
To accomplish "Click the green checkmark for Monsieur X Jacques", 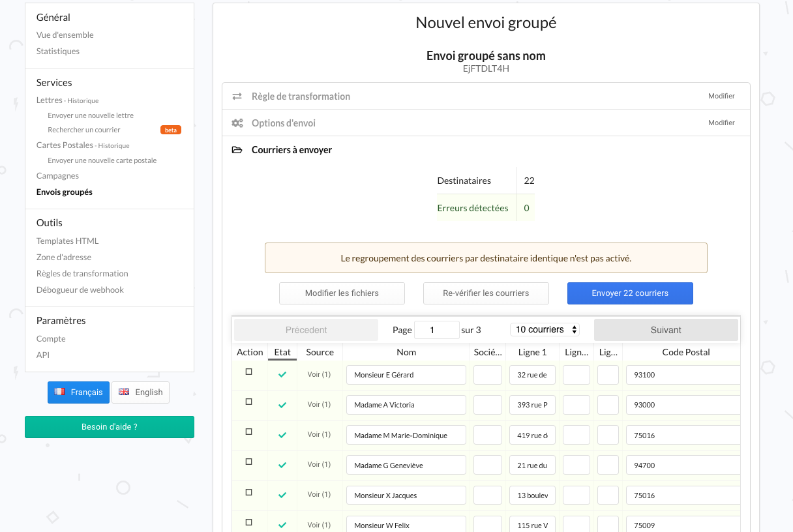I will pos(282,495).
